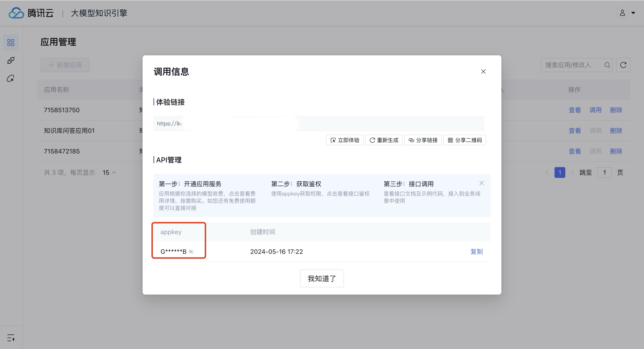
Task: Click 立即体验 button
Action: (x=344, y=140)
